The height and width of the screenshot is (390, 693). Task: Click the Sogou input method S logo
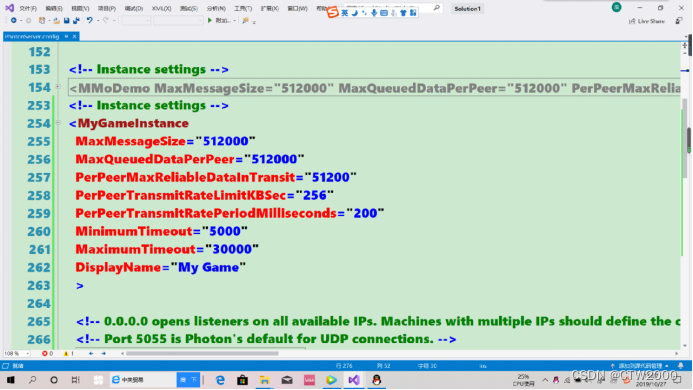coord(332,12)
